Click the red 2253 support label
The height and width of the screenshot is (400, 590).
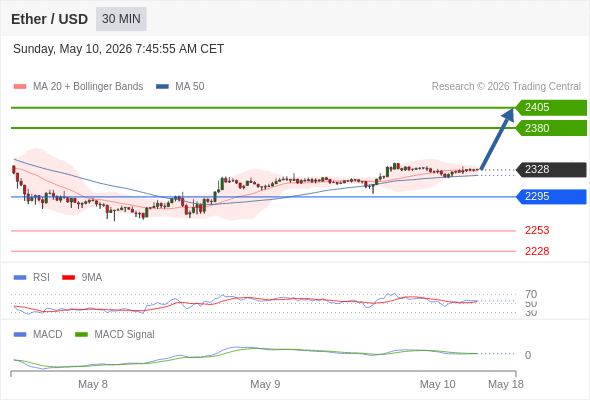(537, 230)
